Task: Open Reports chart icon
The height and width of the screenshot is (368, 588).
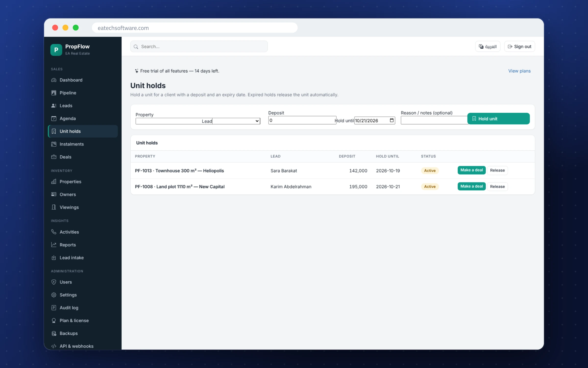Action: click(54, 245)
